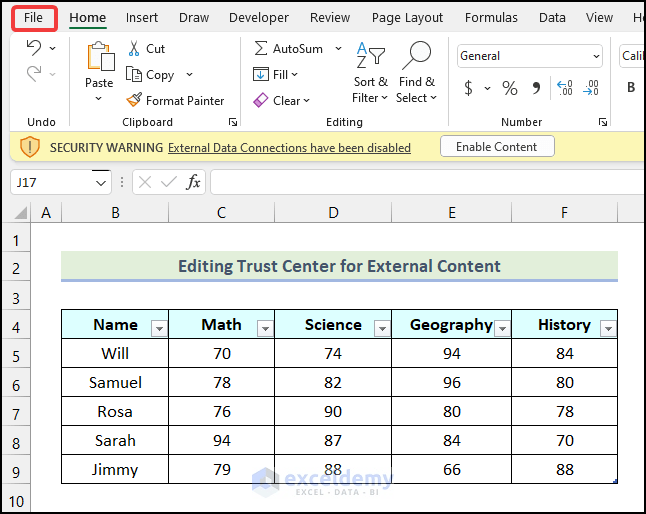Open External Data Connections disabled link

click(x=289, y=147)
